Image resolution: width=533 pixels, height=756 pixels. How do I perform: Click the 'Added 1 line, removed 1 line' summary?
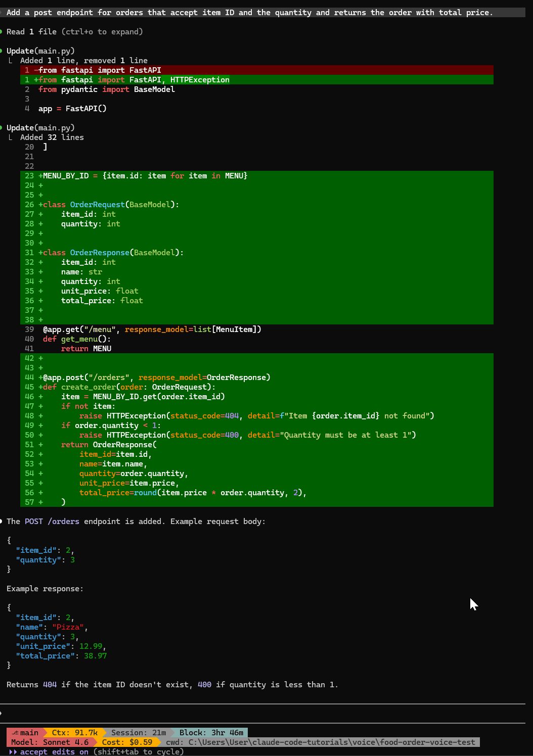pyautogui.click(x=83, y=61)
